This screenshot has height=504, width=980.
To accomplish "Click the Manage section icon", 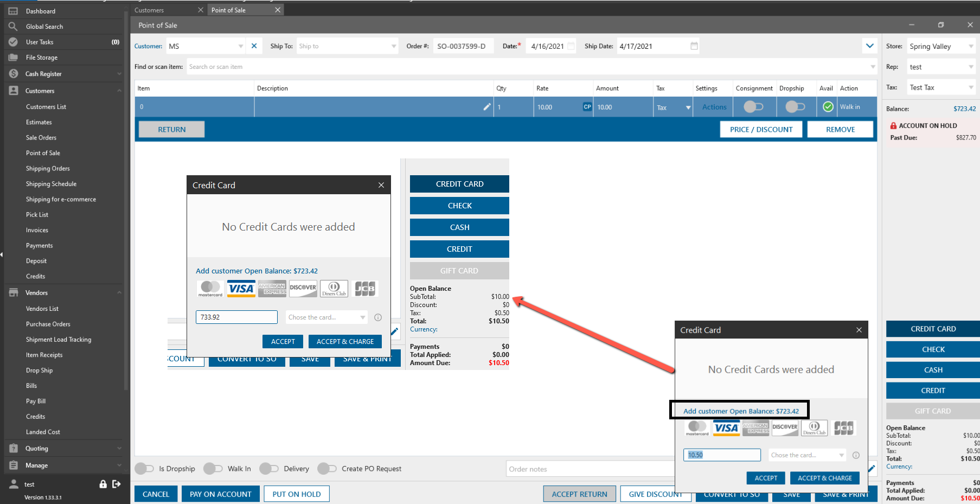I will (x=13, y=465).
